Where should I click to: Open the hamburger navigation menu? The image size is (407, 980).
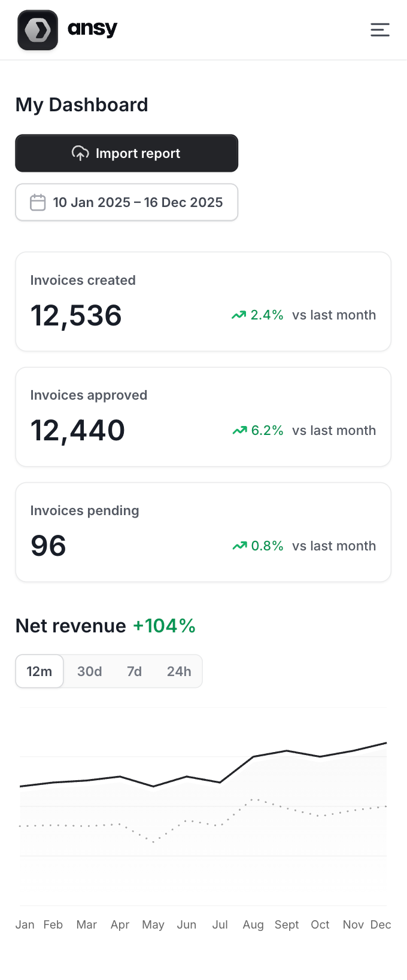tap(379, 30)
